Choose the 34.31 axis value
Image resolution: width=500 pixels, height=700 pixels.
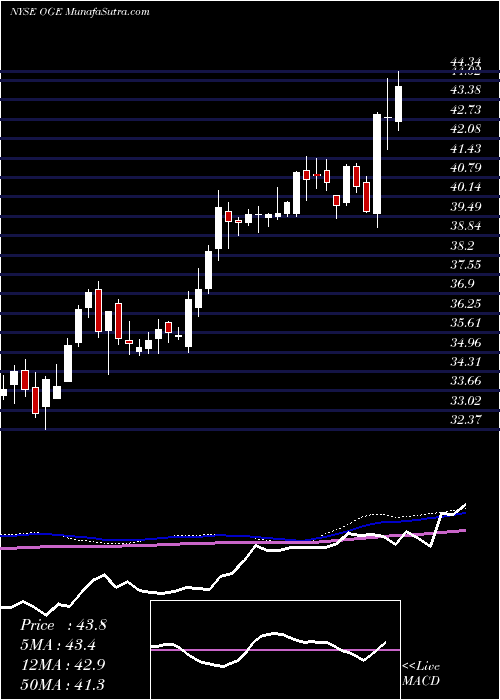(x=466, y=361)
